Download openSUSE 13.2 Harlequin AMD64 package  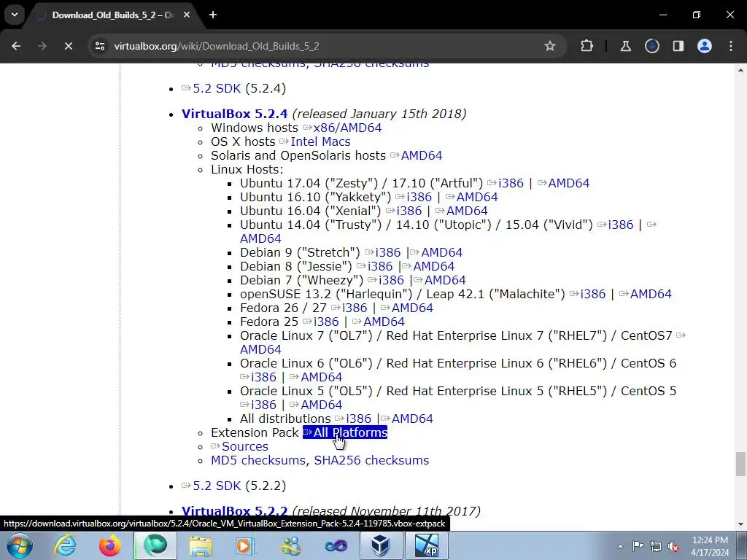(x=651, y=295)
